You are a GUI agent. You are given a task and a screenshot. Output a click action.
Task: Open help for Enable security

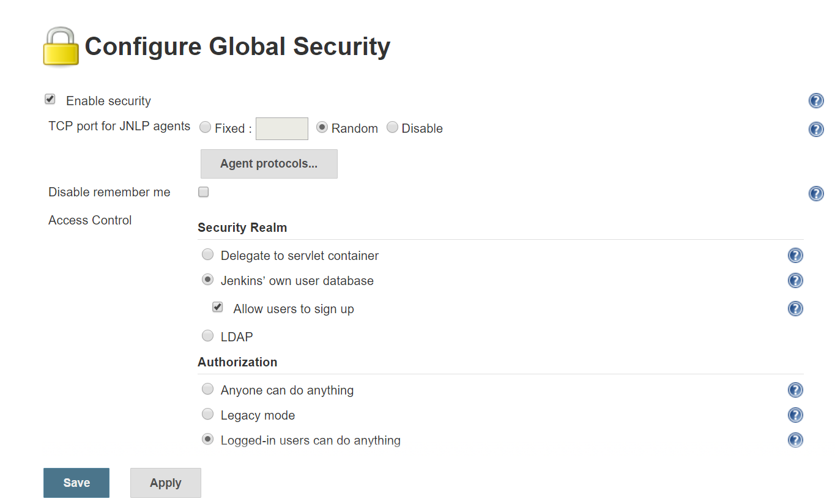[816, 101]
